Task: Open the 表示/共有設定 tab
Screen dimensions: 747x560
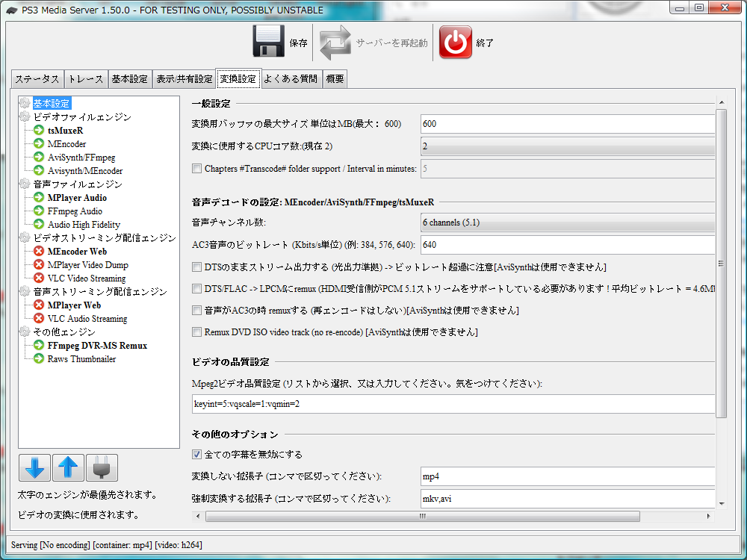Action: [x=185, y=79]
